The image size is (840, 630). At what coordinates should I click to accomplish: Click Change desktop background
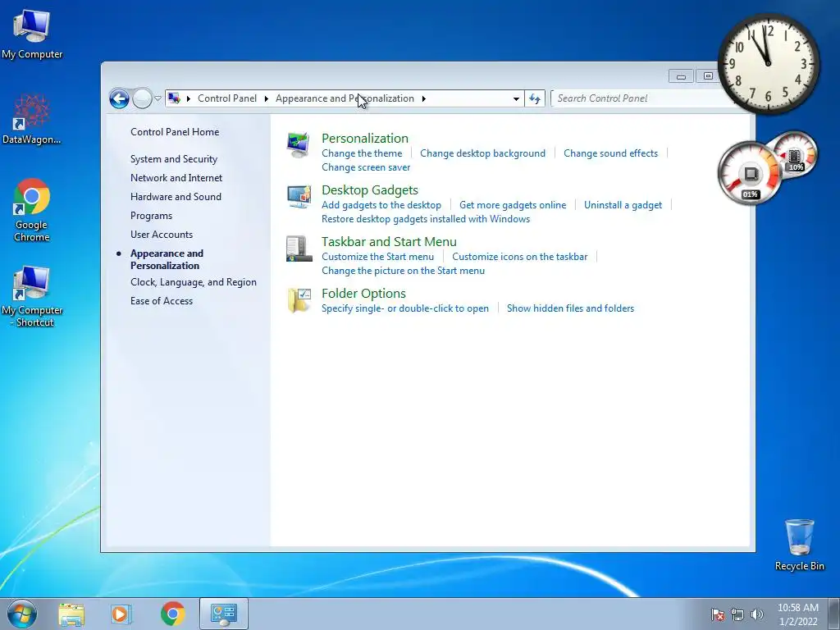482,153
